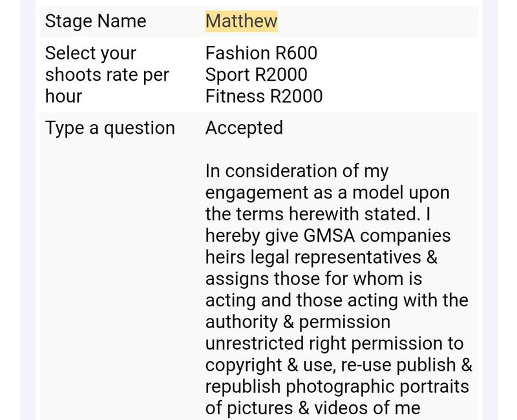Click the 'assigns those for whom is' line
Image resolution: width=517 pixels, height=420 pixels.
pyautogui.click(x=313, y=279)
